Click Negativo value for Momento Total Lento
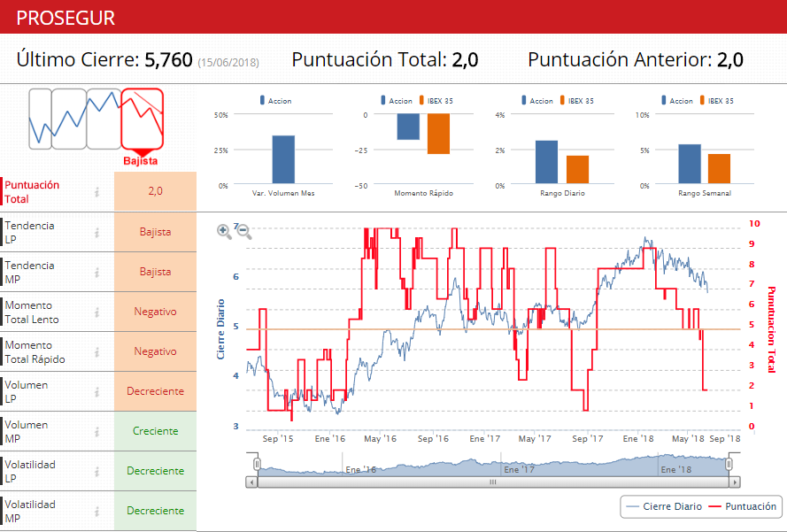 [155, 312]
